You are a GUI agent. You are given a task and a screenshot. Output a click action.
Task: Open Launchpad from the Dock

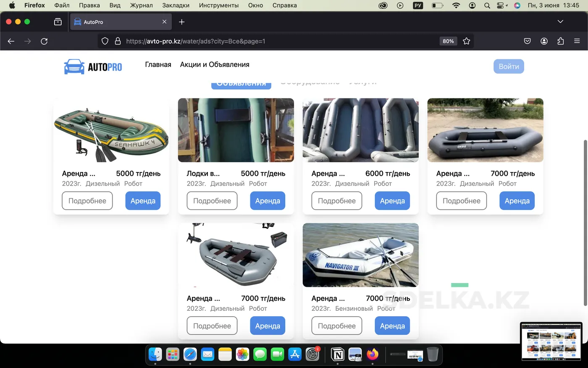173,355
